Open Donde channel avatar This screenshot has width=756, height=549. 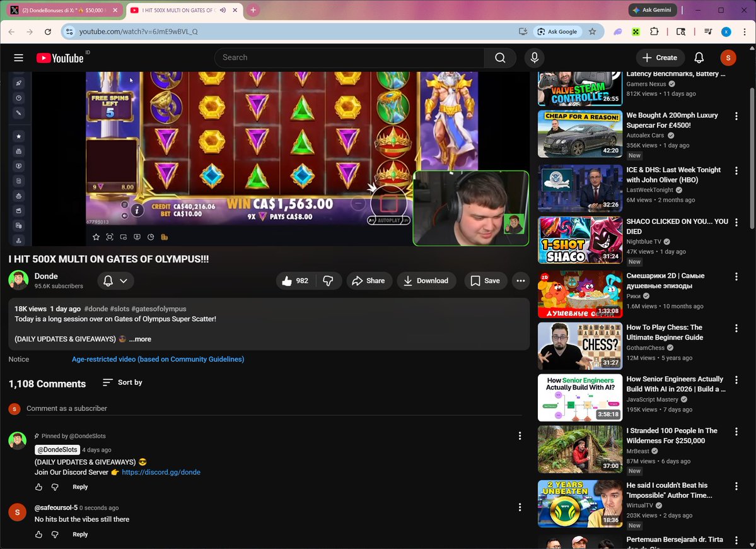click(x=18, y=280)
